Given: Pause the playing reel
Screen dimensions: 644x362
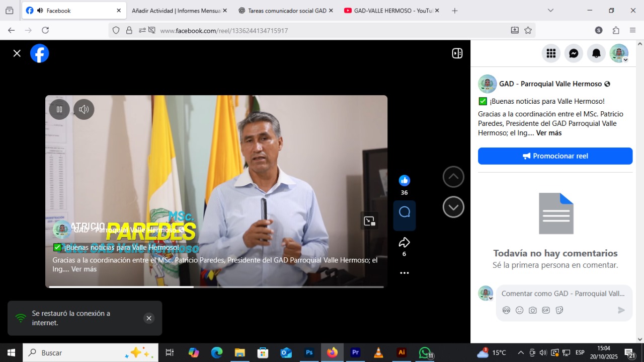Looking at the screenshot, I should (x=59, y=109).
